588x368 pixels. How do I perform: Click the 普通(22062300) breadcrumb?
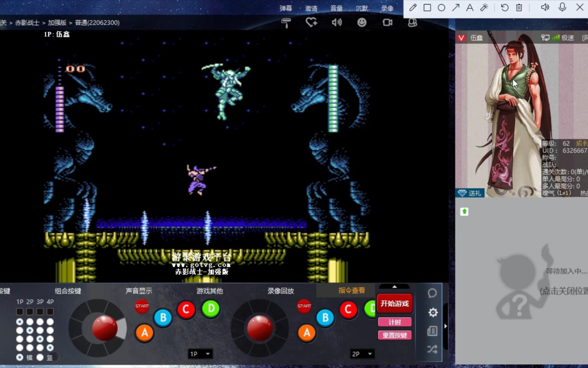click(x=97, y=23)
